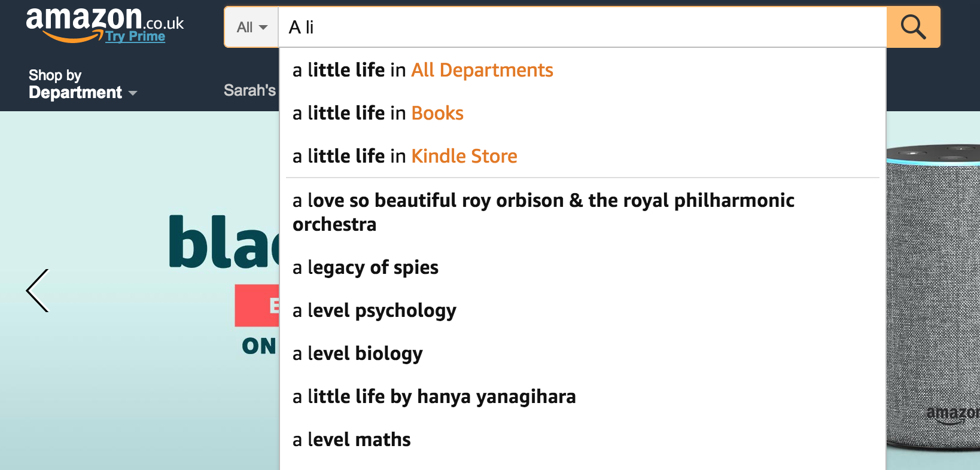Select 'a level maths' suggestion

[582, 440]
